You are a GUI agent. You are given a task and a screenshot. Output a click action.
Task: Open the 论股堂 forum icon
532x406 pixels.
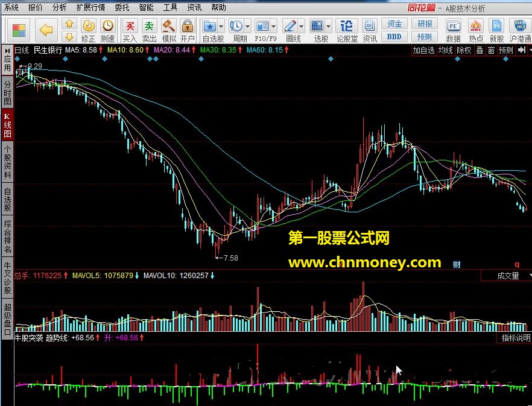click(x=347, y=26)
